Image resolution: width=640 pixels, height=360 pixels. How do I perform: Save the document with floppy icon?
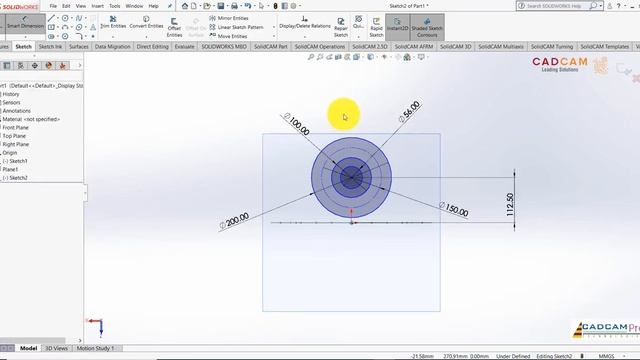(x=221, y=6)
